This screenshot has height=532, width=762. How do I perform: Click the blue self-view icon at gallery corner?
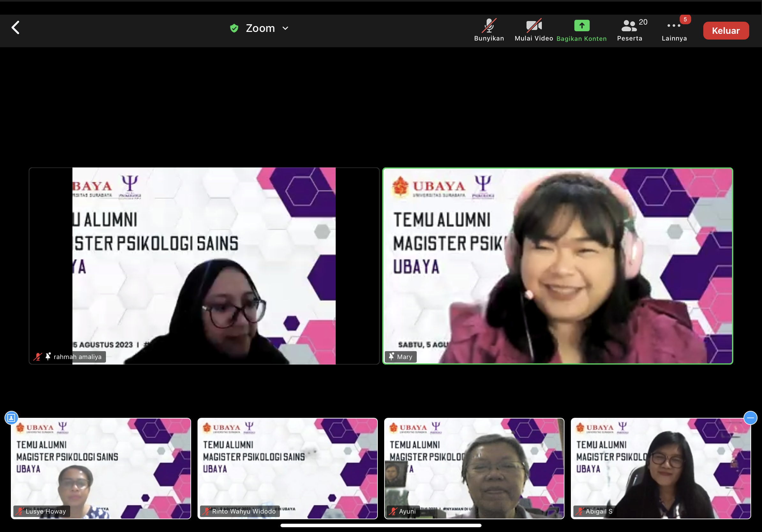point(11,417)
